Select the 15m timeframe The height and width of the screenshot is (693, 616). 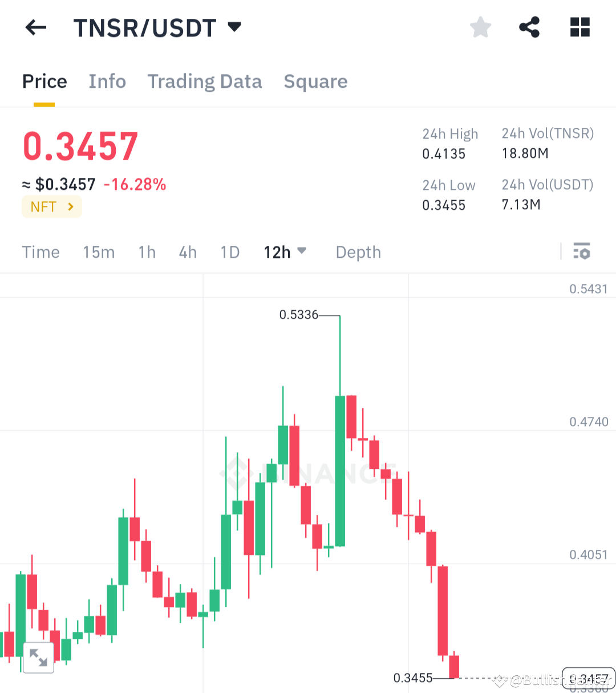pos(99,252)
